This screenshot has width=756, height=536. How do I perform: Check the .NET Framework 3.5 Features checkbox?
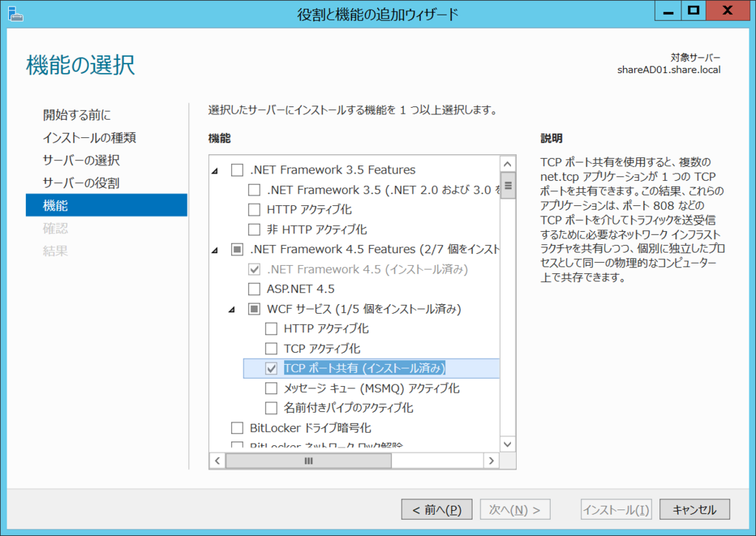point(238,170)
